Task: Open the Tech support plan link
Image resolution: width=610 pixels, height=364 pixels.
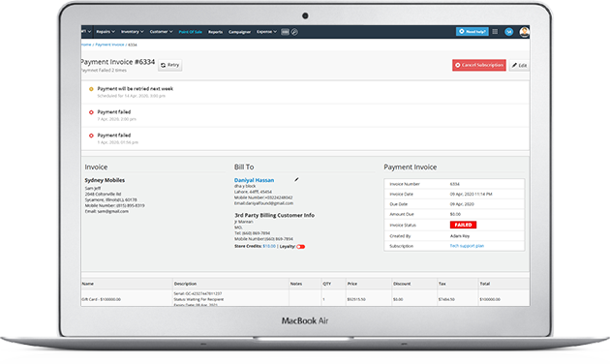Action: (467, 246)
